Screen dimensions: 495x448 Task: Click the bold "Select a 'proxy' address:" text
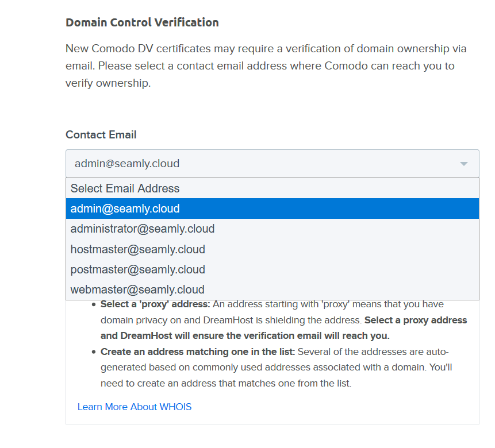156,304
